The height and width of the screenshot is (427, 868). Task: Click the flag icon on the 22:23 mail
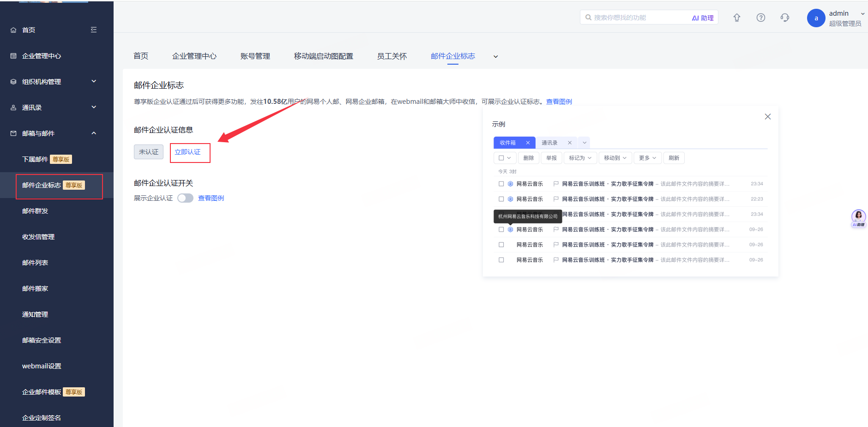point(556,199)
